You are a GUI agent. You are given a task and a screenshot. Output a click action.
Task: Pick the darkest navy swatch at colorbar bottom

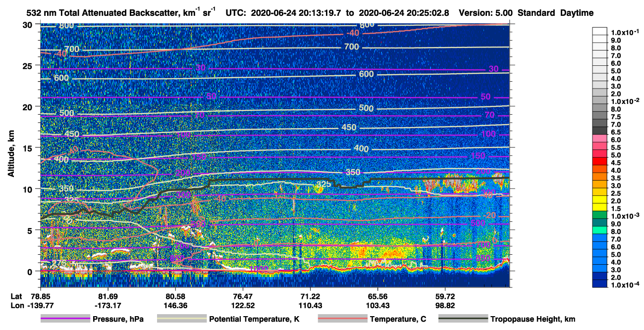[x=600, y=283]
